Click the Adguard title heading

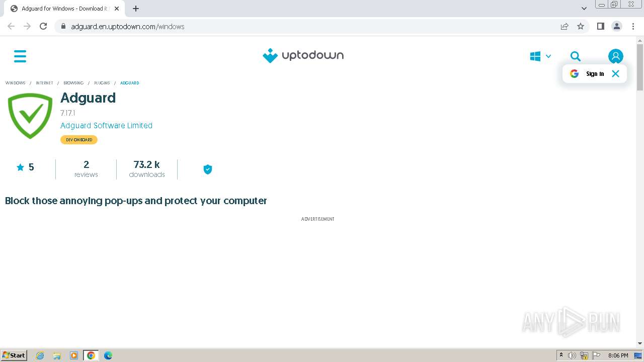pyautogui.click(x=88, y=98)
